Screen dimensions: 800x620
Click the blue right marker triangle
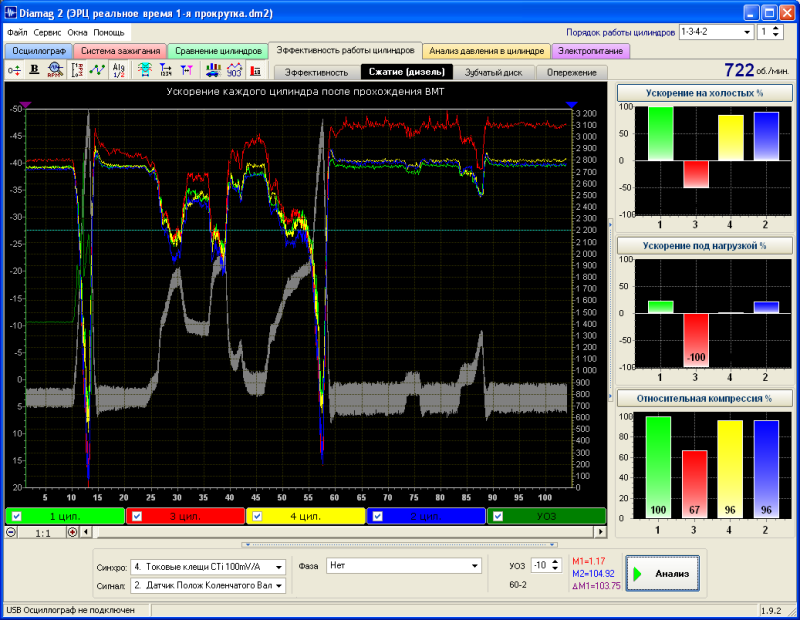pyautogui.click(x=571, y=105)
